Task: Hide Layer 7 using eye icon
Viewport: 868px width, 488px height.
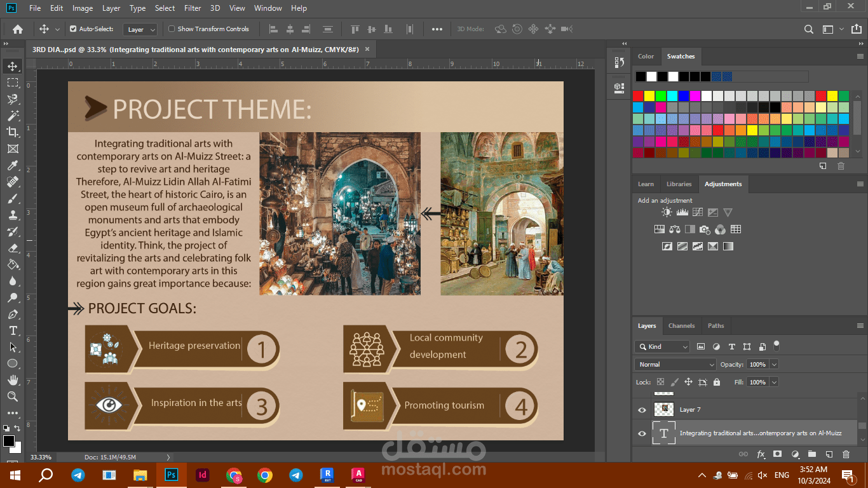Action: click(642, 410)
